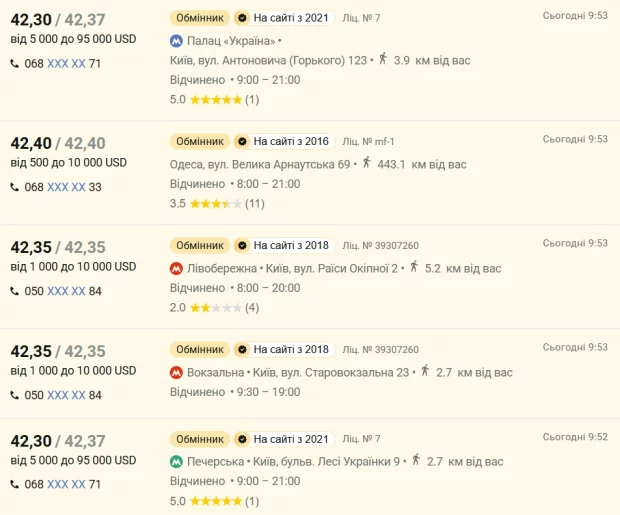The image size is (620, 515).
Task: Click the green metro icon next to Печерська
Action: 177,462
